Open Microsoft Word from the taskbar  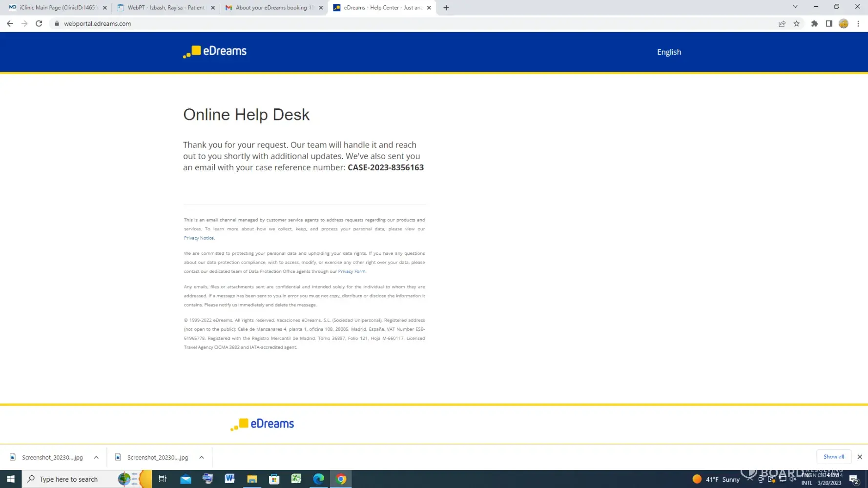[x=229, y=479]
